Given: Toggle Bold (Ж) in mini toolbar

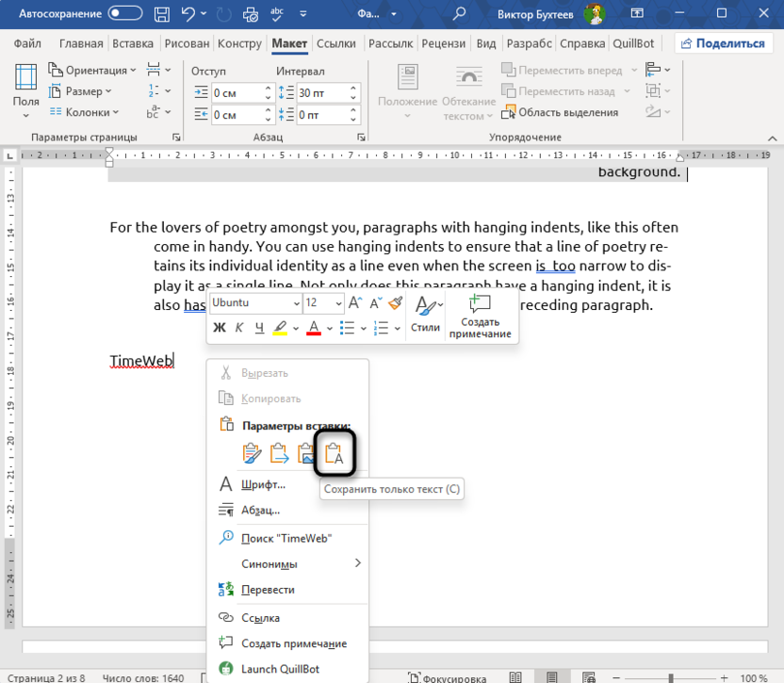Looking at the screenshot, I should point(220,328).
